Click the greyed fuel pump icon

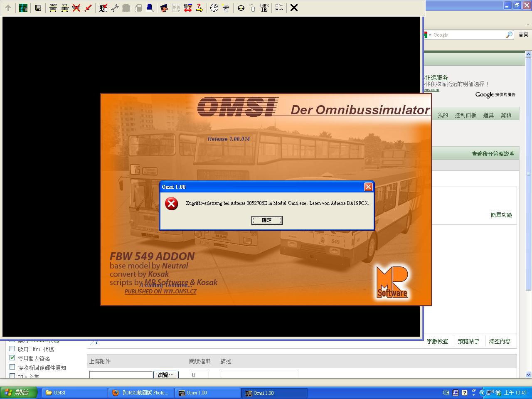(138, 8)
